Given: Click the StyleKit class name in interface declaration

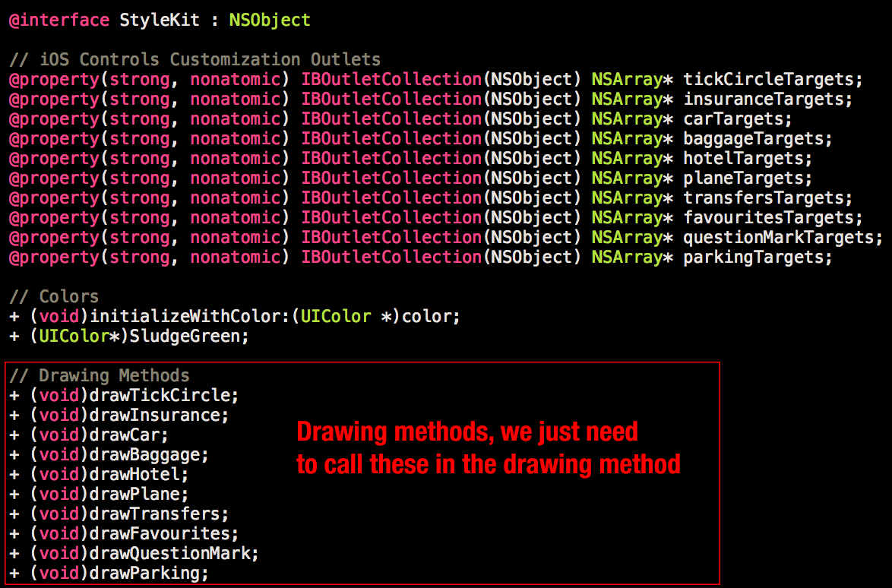Looking at the screenshot, I should coord(160,21).
